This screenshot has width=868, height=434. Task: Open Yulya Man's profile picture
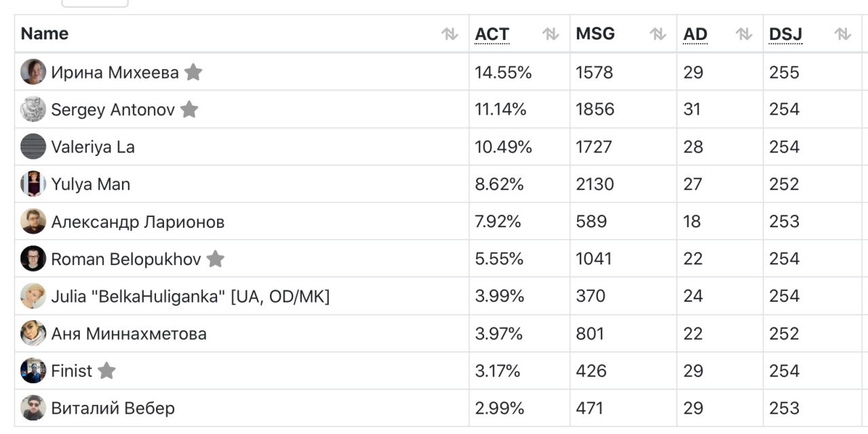33,184
